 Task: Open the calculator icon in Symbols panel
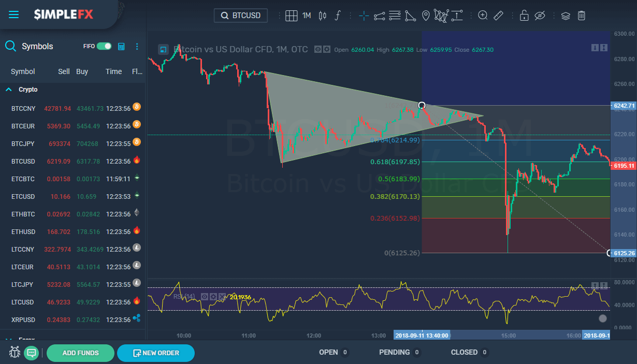pos(121,46)
